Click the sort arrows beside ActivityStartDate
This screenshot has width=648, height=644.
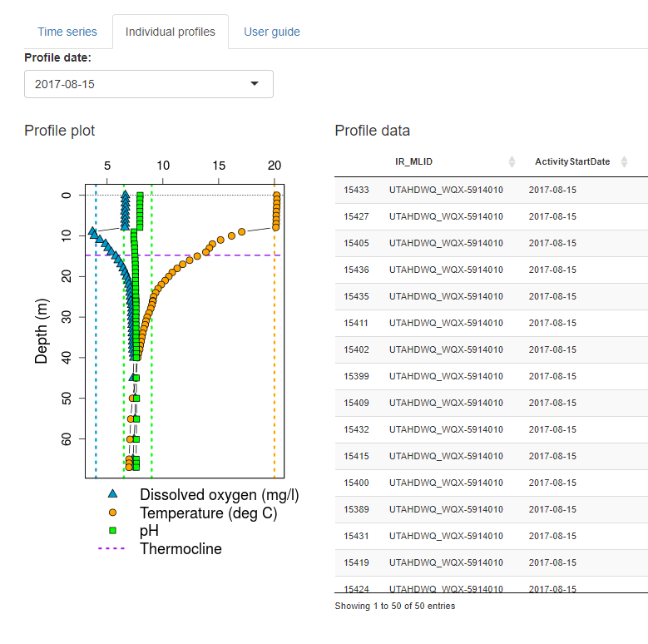click(x=625, y=161)
